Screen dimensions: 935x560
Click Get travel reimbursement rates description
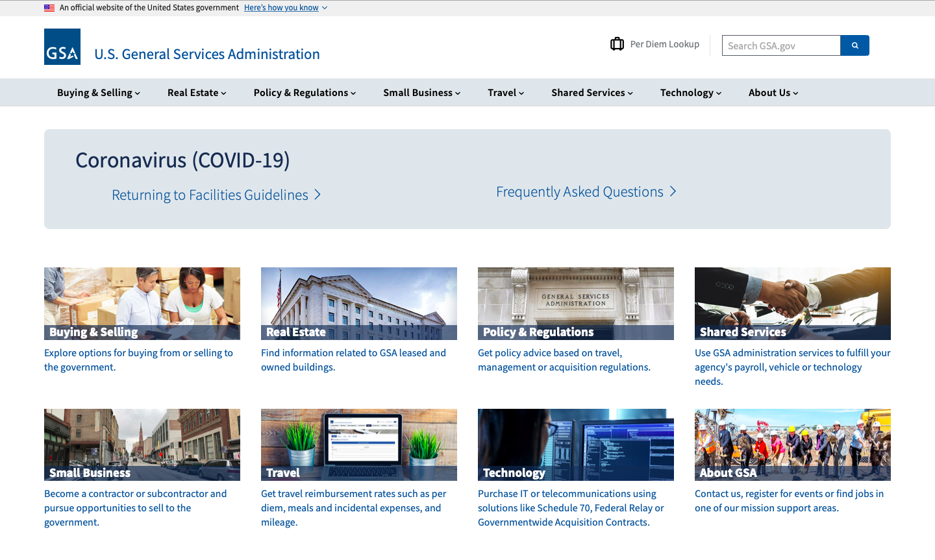coord(354,508)
